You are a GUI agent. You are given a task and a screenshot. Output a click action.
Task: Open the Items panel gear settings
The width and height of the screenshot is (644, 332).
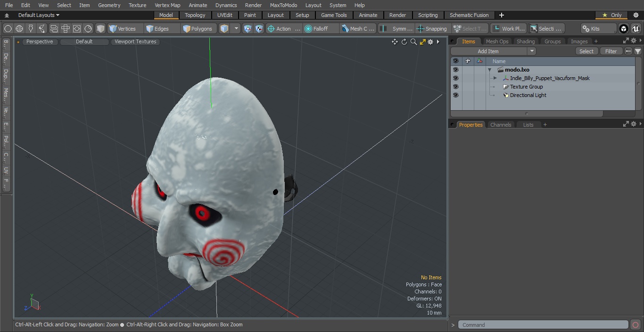(x=634, y=41)
